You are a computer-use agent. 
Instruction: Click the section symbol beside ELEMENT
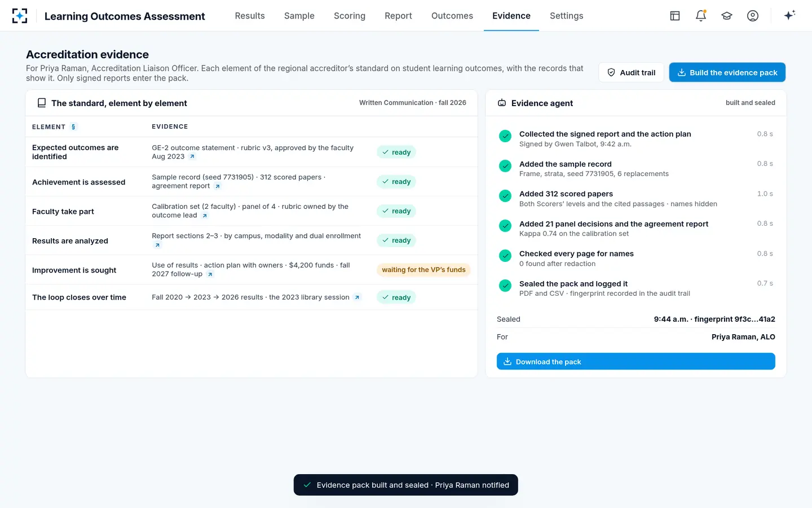(73, 127)
